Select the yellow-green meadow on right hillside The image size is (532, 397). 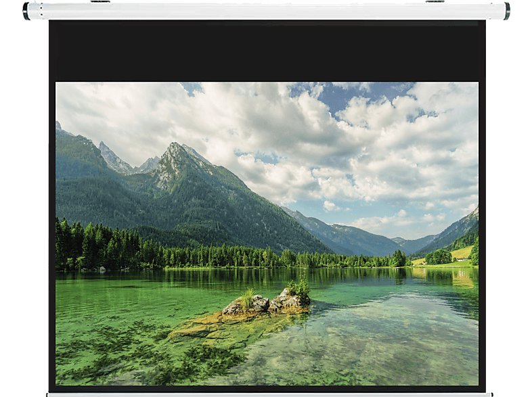(462, 252)
